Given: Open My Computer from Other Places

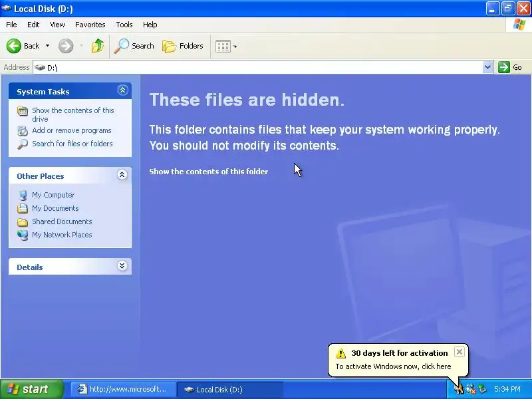Looking at the screenshot, I should [53, 195].
